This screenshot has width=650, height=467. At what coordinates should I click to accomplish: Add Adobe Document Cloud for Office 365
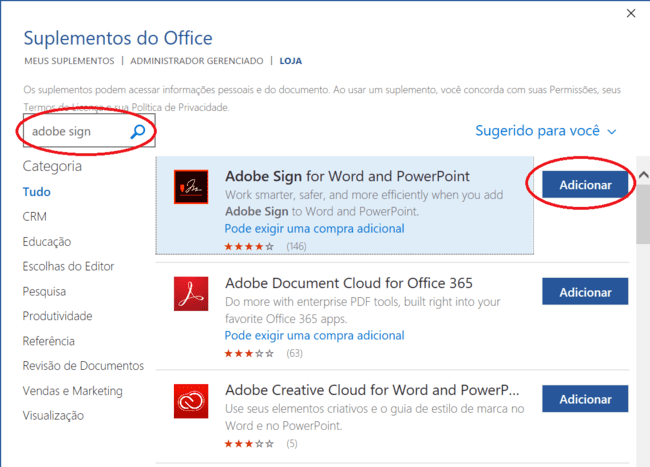coord(585,292)
